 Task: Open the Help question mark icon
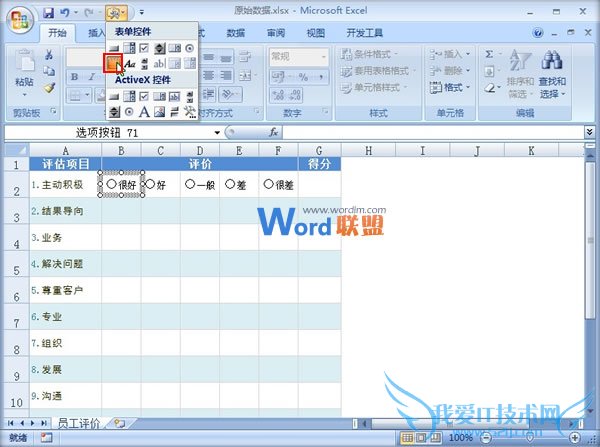pos(538,33)
